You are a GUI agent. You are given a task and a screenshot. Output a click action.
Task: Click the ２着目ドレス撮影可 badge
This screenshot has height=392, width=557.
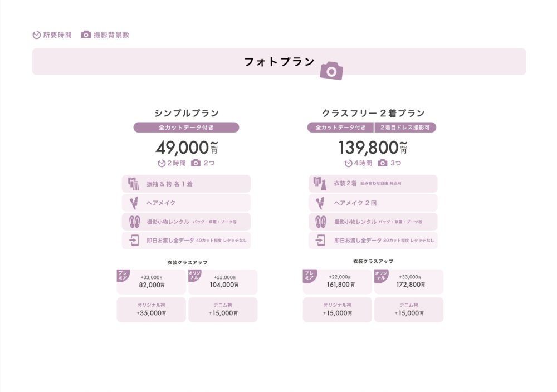pos(405,128)
